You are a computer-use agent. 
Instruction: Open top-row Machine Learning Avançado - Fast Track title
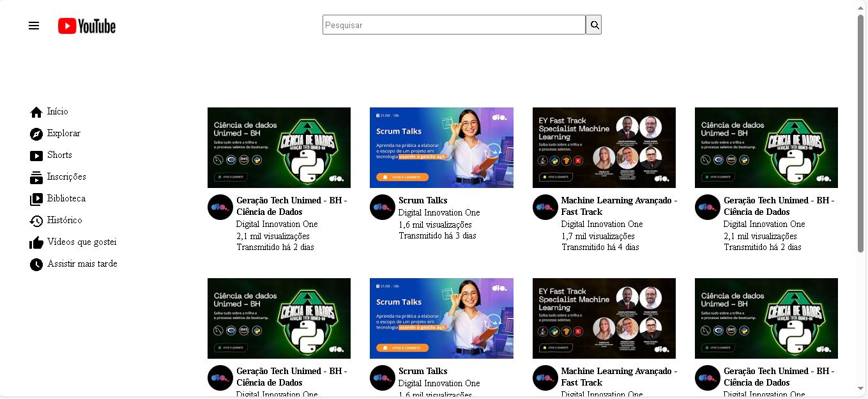pyautogui.click(x=620, y=206)
